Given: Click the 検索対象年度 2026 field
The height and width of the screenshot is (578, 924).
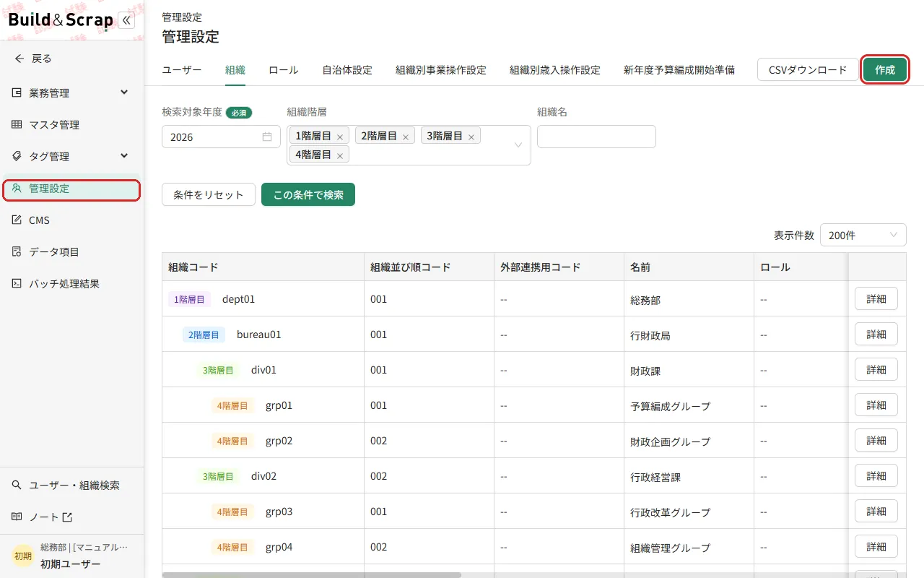Looking at the screenshot, I should point(221,137).
